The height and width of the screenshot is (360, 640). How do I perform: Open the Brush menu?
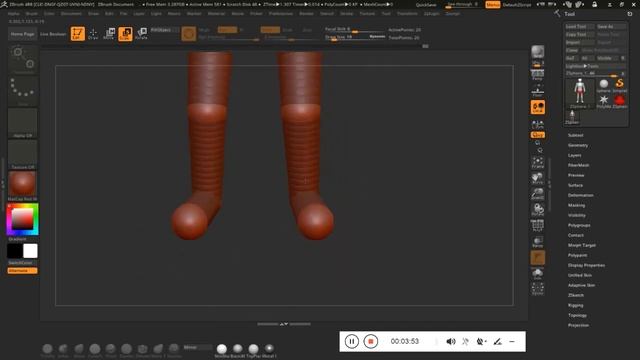pyautogui.click(x=31, y=13)
